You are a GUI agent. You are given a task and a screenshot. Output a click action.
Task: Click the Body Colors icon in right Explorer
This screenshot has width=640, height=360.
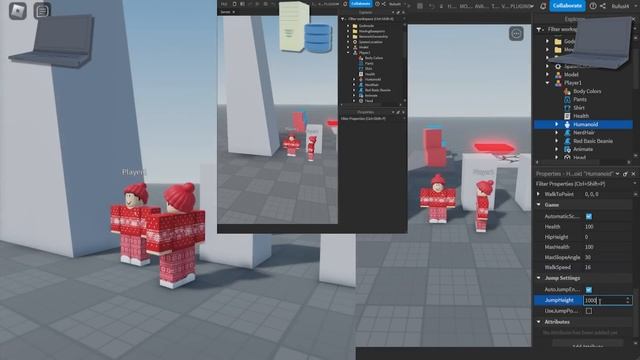coord(567,91)
